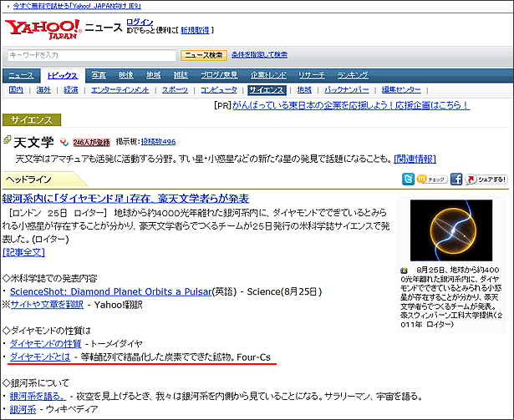Select the 企業トレンド tab
Viewport: 514px width, 420px height.
268,75
